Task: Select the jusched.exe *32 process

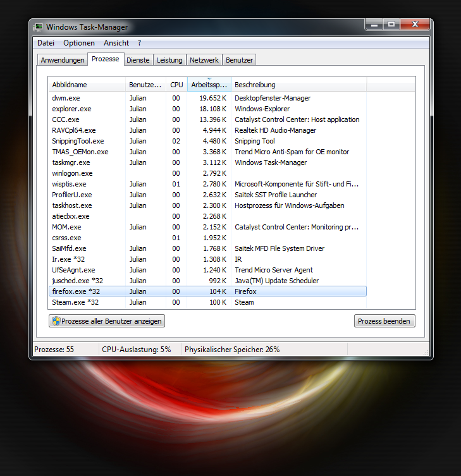Action: (x=207, y=281)
